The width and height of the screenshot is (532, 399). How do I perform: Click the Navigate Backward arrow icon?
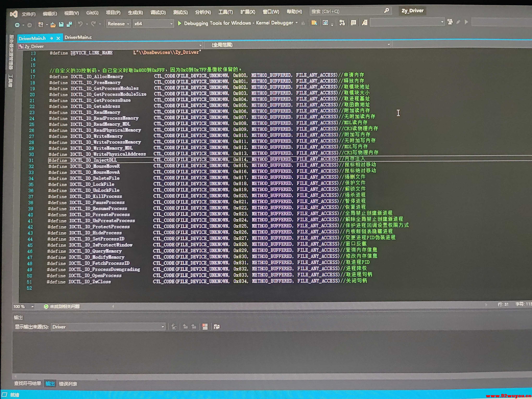point(17,25)
